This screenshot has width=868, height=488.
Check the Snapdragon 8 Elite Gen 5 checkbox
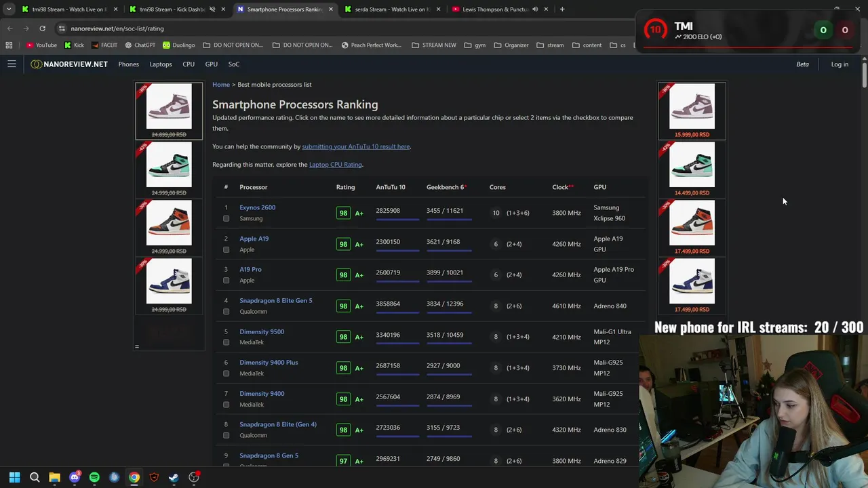pos(226,311)
